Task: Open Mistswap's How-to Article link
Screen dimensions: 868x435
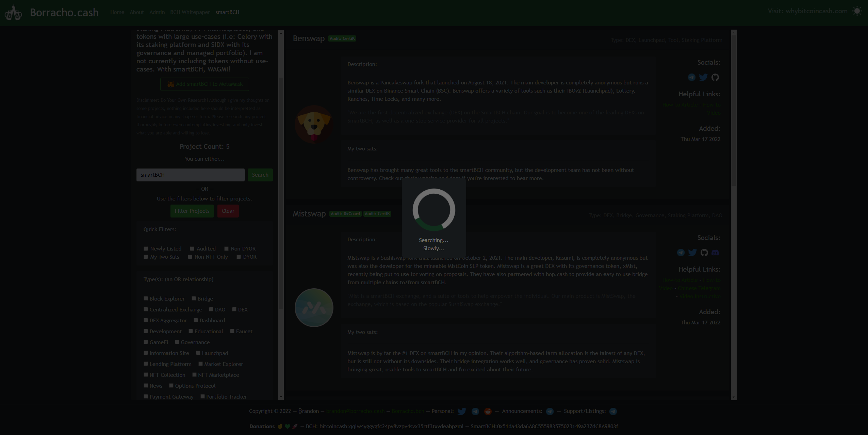Action: (680, 280)
